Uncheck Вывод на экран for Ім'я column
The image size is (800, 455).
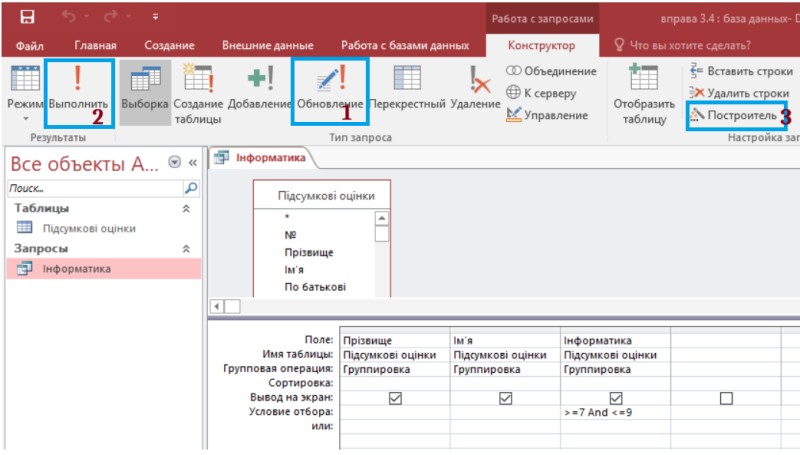point(505,398)
